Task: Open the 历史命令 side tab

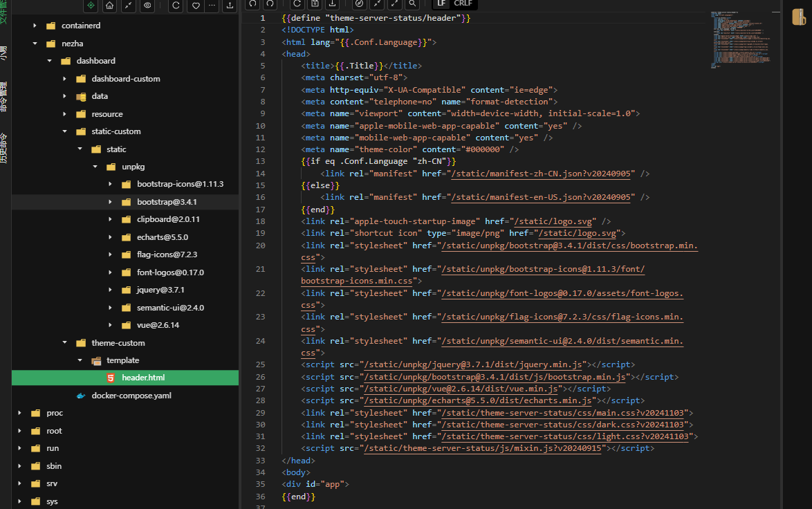Action: [x=3, y=148]
